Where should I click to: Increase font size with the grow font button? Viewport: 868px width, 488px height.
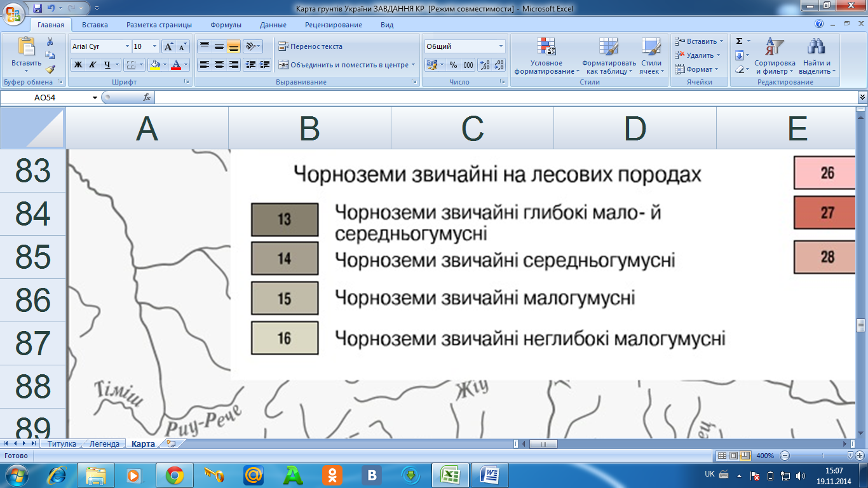coord(168,46)
